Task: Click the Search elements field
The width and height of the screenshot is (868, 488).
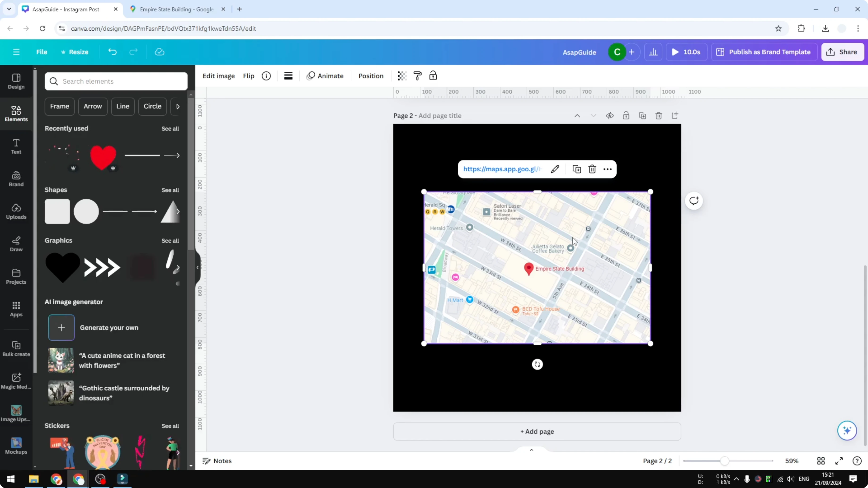Action: point(116,81)
